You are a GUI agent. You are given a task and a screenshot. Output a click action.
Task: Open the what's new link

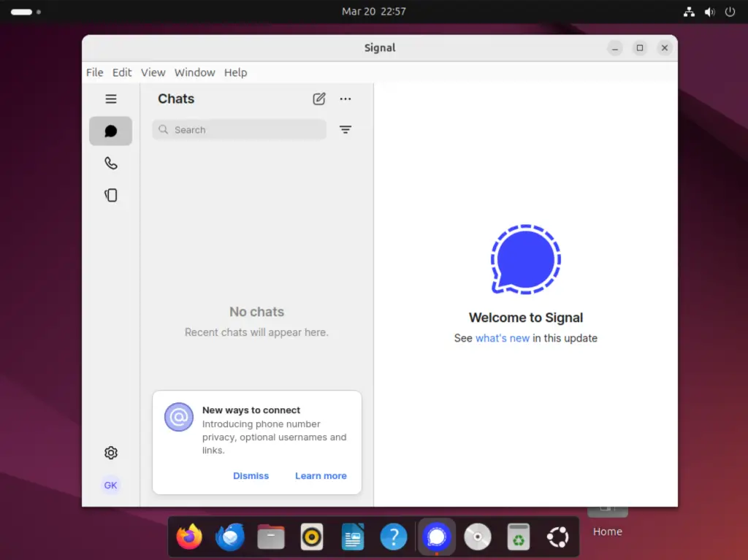[503, 338]
